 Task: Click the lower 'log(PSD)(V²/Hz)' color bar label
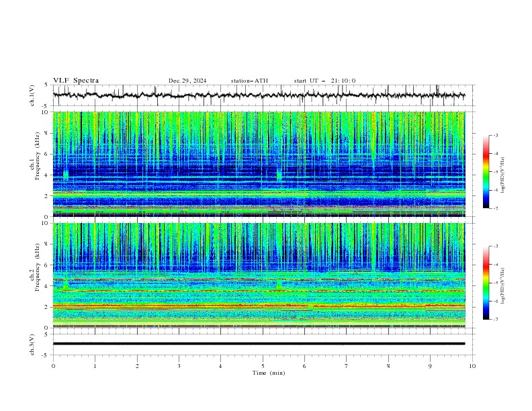(503, 286)
